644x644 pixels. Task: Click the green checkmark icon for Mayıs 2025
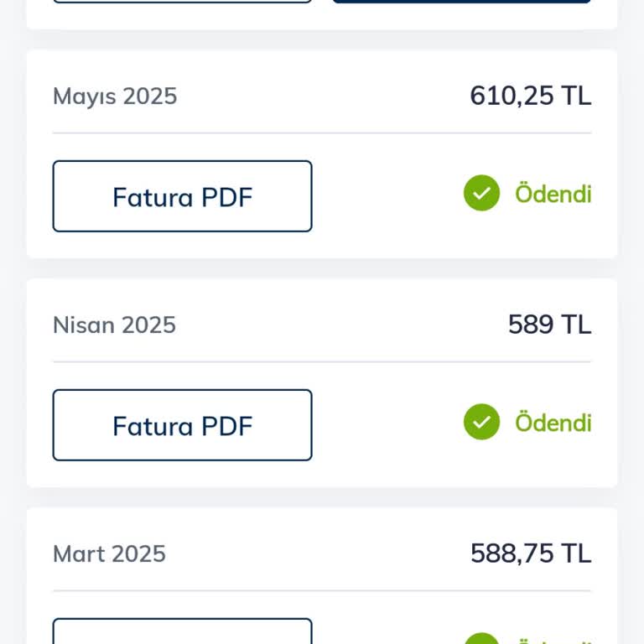[x=481, y=194]
